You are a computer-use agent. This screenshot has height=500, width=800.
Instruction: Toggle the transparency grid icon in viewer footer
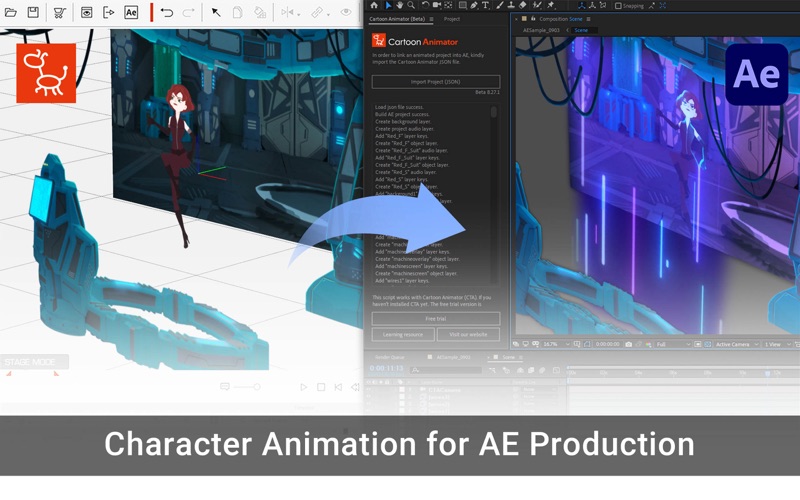click(x=707, y=344)
